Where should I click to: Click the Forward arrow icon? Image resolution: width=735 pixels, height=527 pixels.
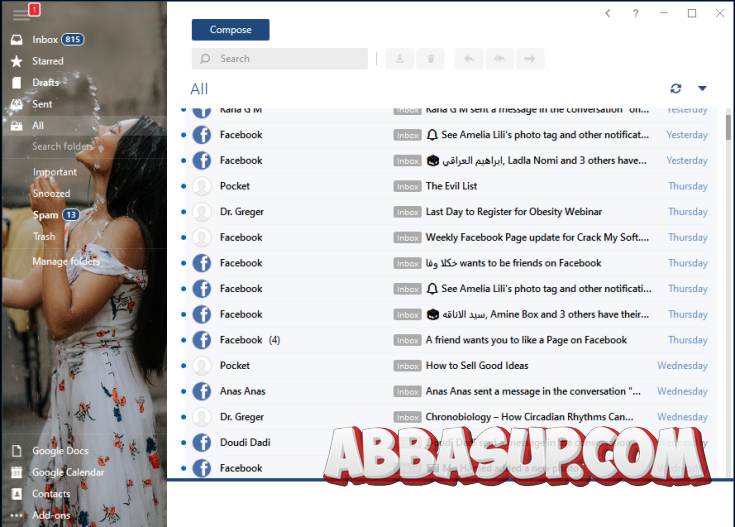point(530,59)
